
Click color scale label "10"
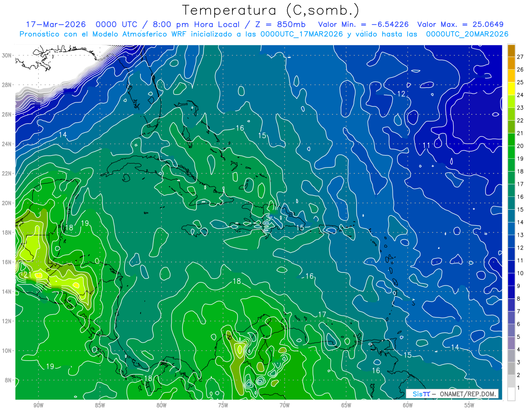coord(520,273)
